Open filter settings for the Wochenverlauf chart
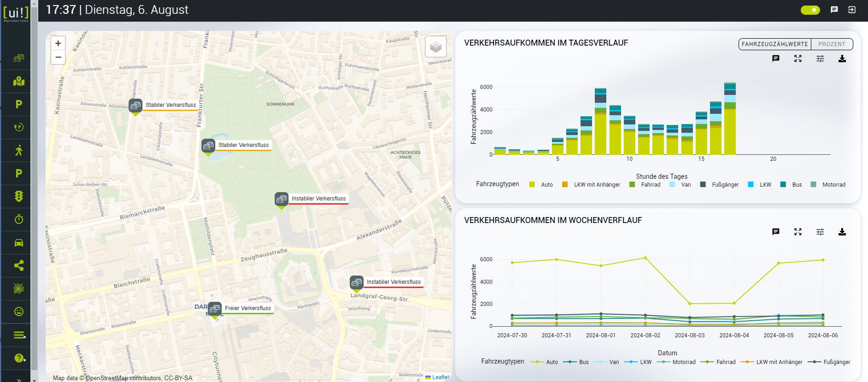Screen dimensions: 868x382 point(820,232)
